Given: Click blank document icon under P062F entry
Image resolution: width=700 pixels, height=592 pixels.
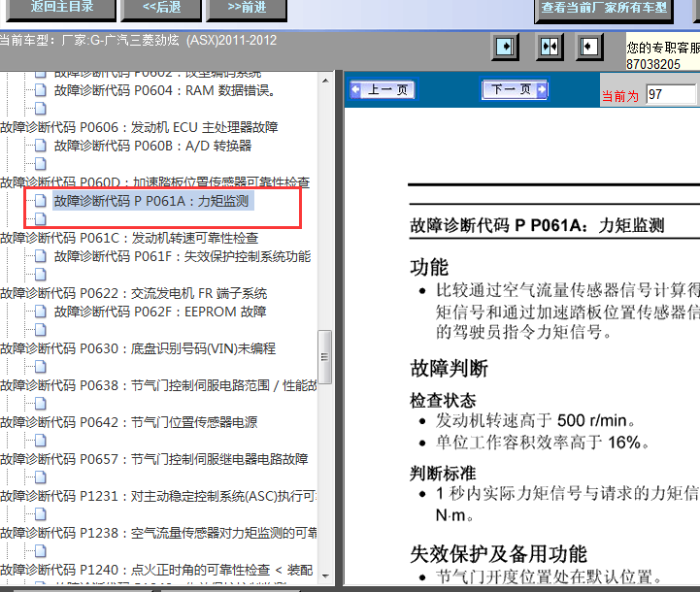Looking at the screenshot, I should point(41,330).
